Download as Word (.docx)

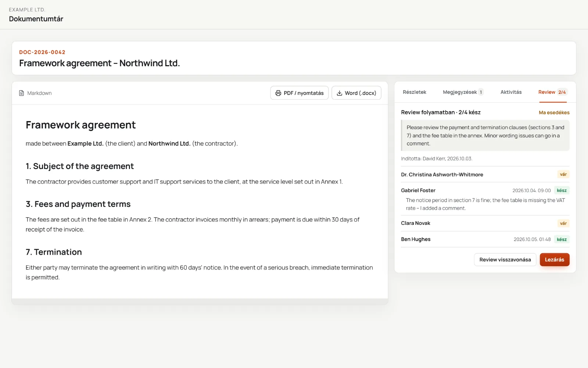(x=356, y=93)
